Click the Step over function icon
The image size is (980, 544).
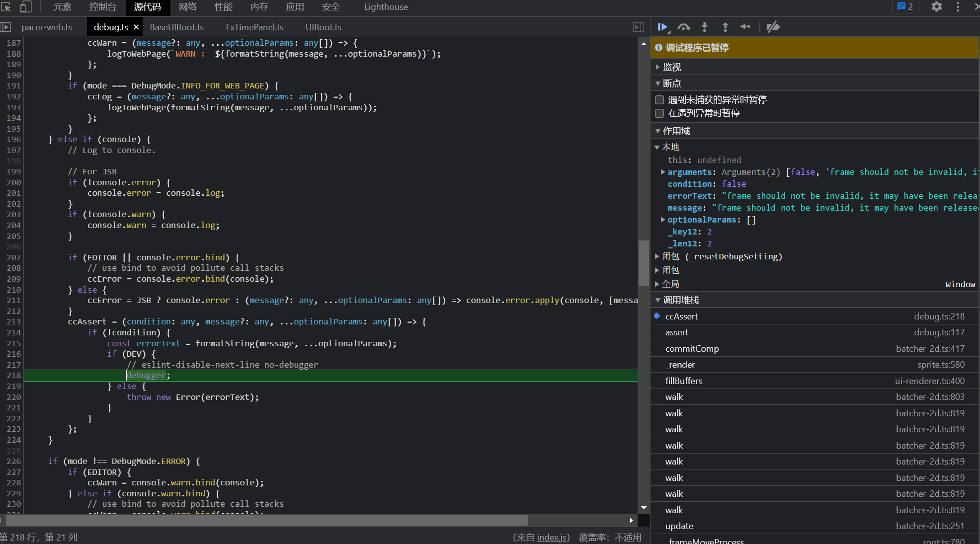point(684,27)
